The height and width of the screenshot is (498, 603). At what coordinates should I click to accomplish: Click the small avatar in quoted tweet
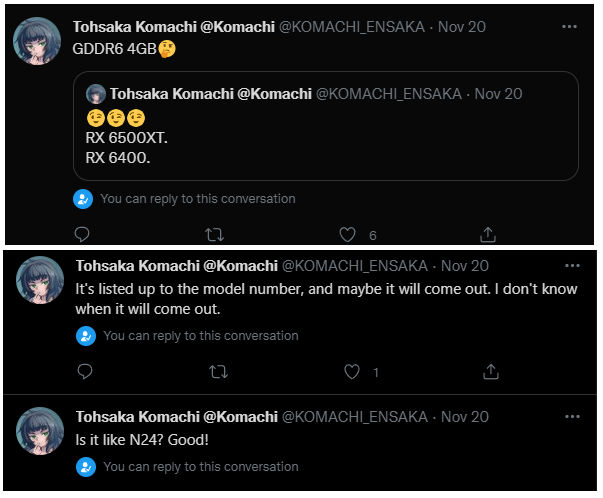pos(96,94)
